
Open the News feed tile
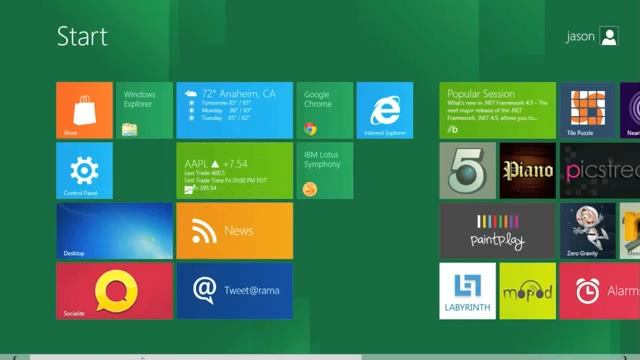pos(235,231)
